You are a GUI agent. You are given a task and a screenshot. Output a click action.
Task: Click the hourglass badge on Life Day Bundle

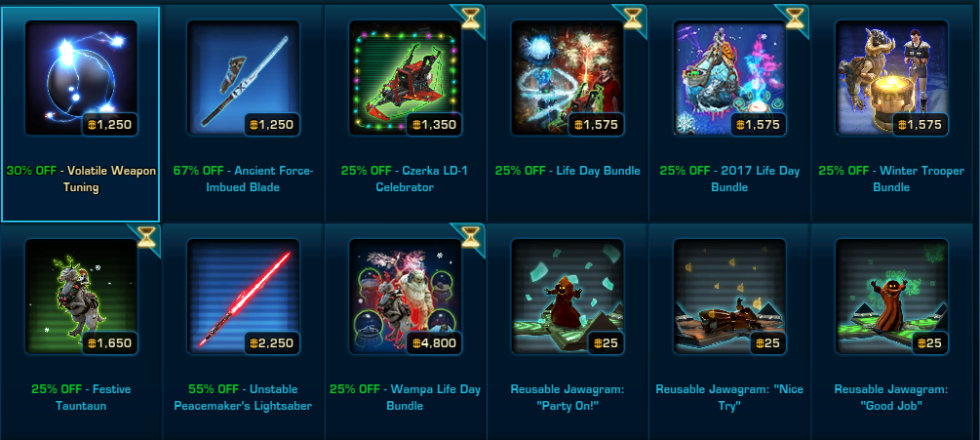tap(633, 19)
